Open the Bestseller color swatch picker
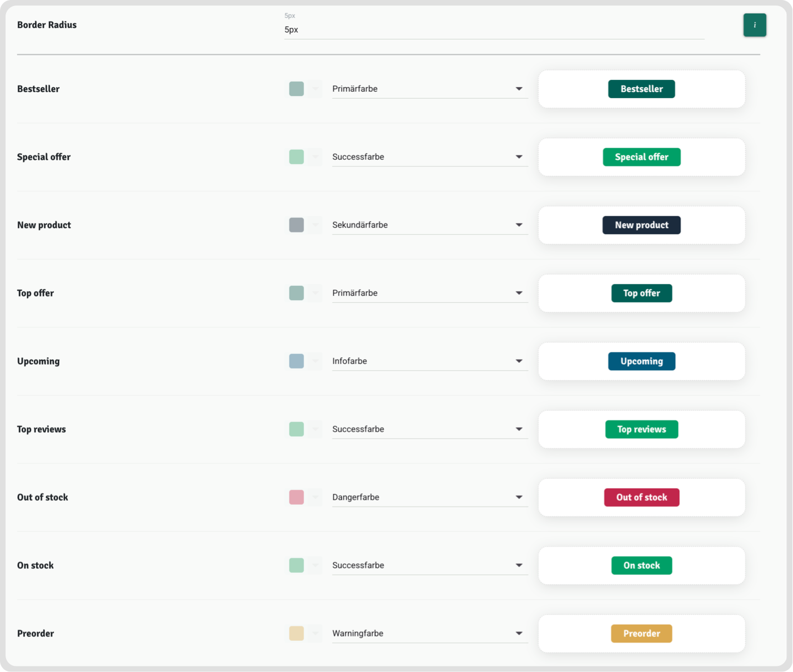 pyautogui.click(x=297, y=89)
